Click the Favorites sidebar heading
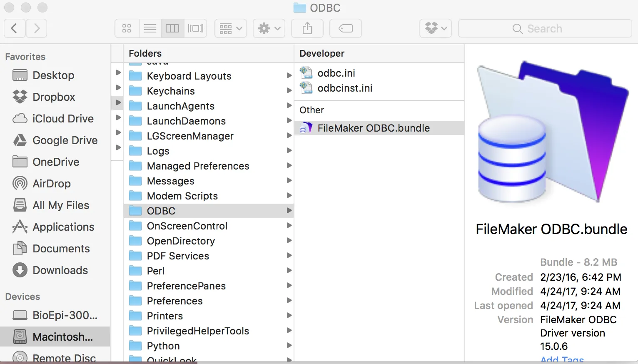 coord(25,57)
